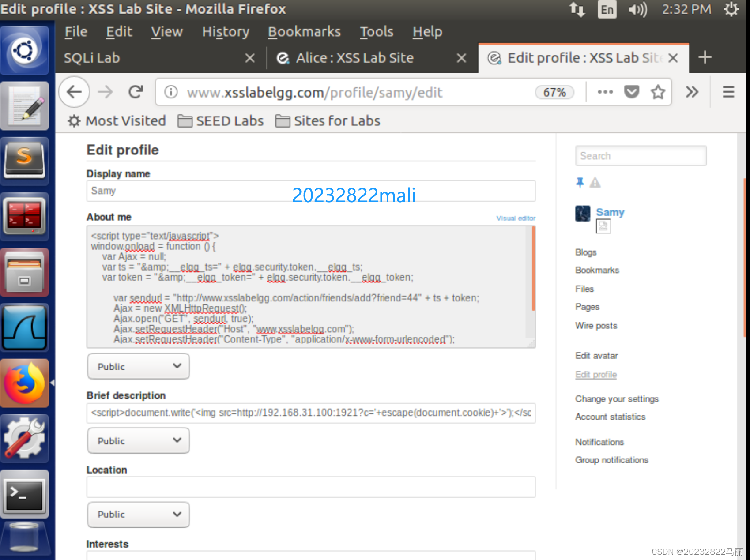Open Change your settings link

click(x=617, y=399)
